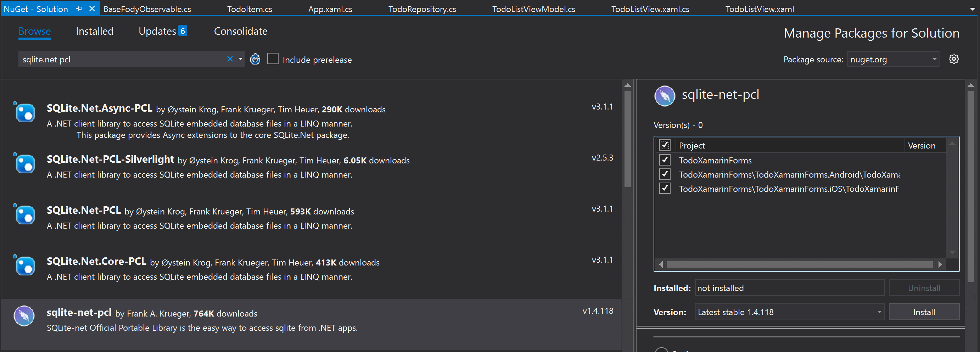The image size is (980, 352).
Task: Open the Package source dropdown
Action: coord(893,59)
